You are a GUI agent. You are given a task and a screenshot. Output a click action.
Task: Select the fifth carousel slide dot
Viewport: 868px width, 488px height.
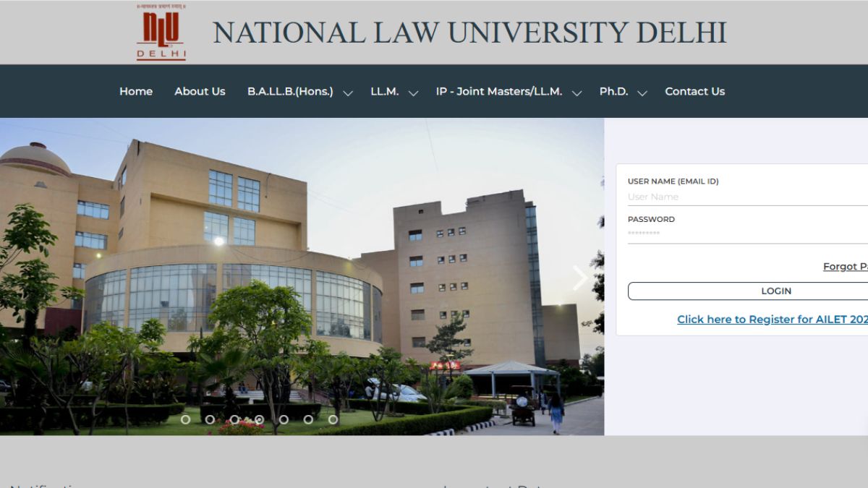click(284, 419)
